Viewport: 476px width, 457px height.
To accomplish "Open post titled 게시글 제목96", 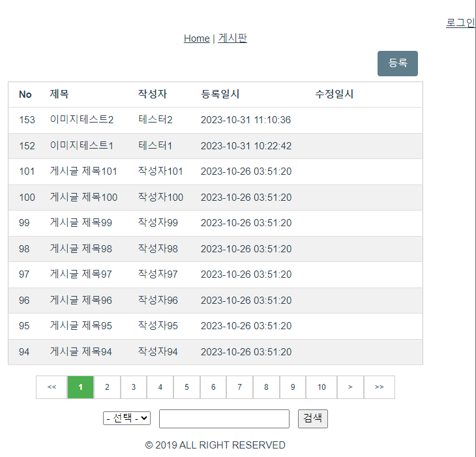I will pyautogui.click(x=81, y=301).
